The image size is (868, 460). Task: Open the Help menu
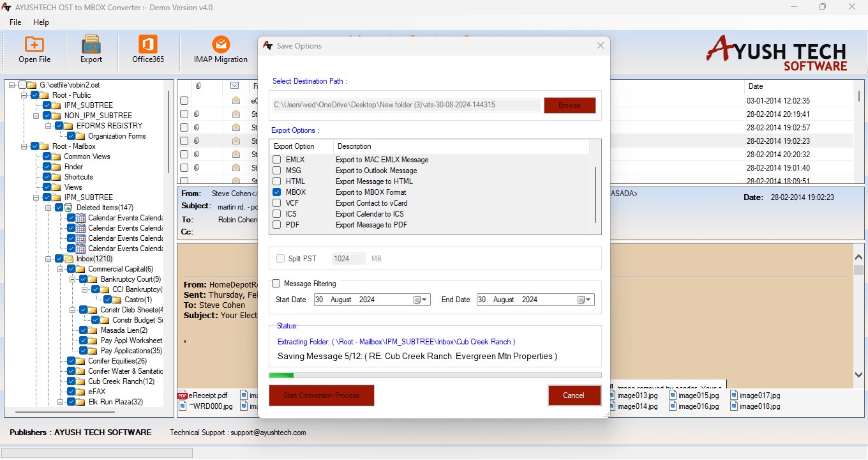(41, 22)
